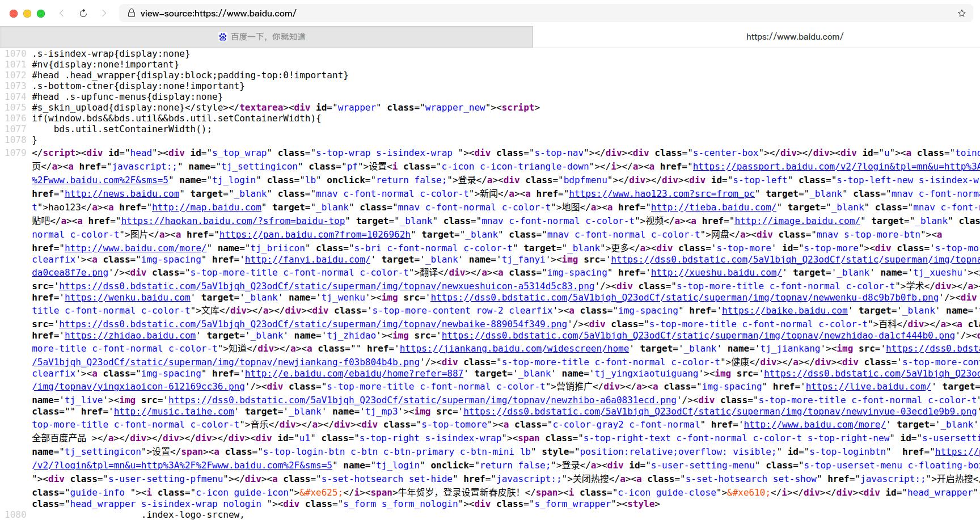Open the http://www.baidu.com/more/ link after 网盘
Screen dimensions: 980x520
point(136,248)
